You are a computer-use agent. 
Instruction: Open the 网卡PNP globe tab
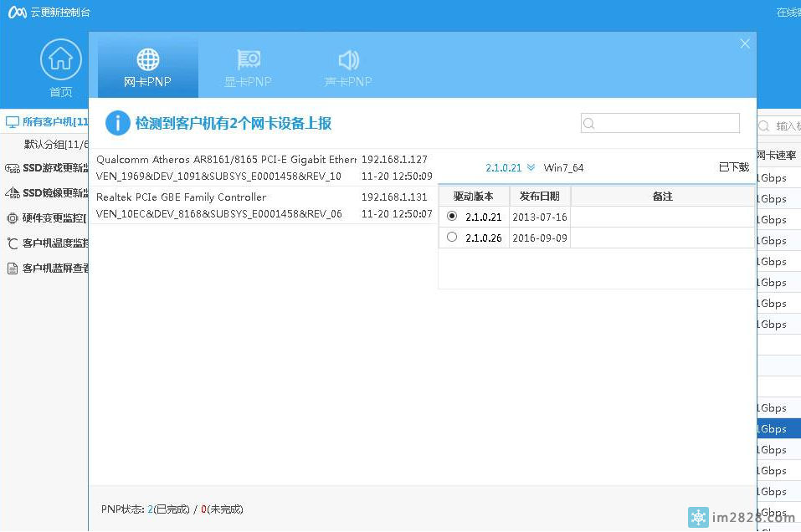[x=148, y=60]
